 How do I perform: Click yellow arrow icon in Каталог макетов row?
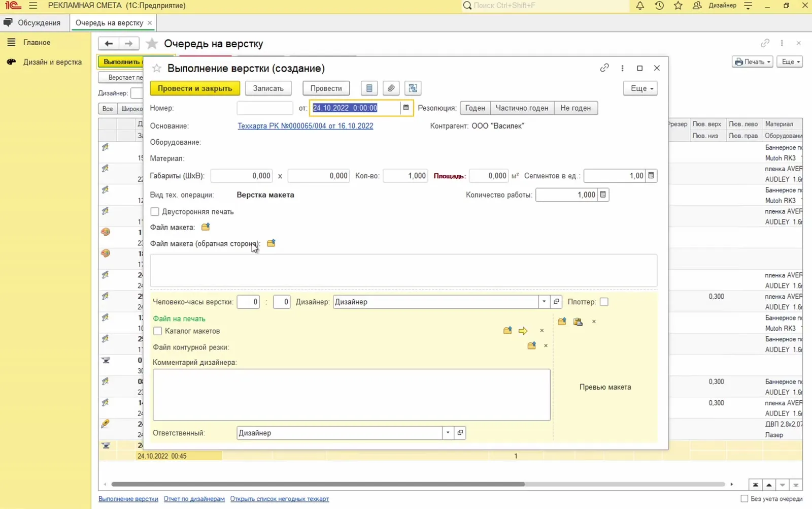point(523,331)
